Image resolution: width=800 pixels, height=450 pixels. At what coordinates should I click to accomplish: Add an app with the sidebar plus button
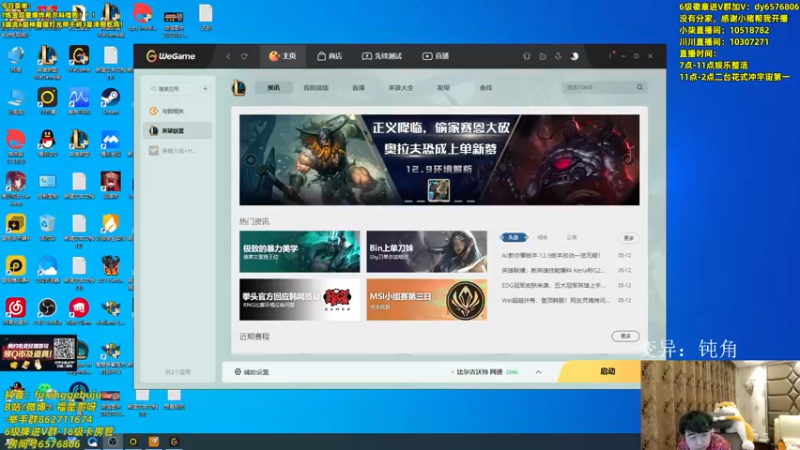tap(205, 89)
